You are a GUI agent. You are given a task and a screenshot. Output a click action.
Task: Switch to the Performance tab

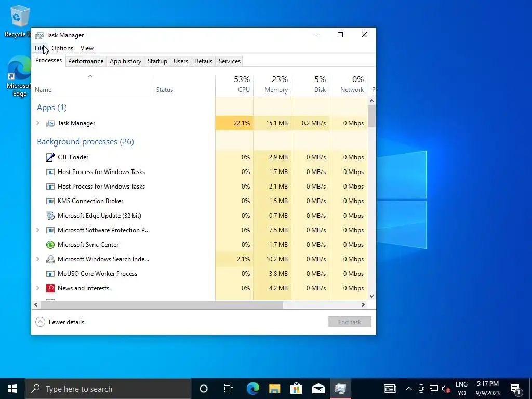86,61
